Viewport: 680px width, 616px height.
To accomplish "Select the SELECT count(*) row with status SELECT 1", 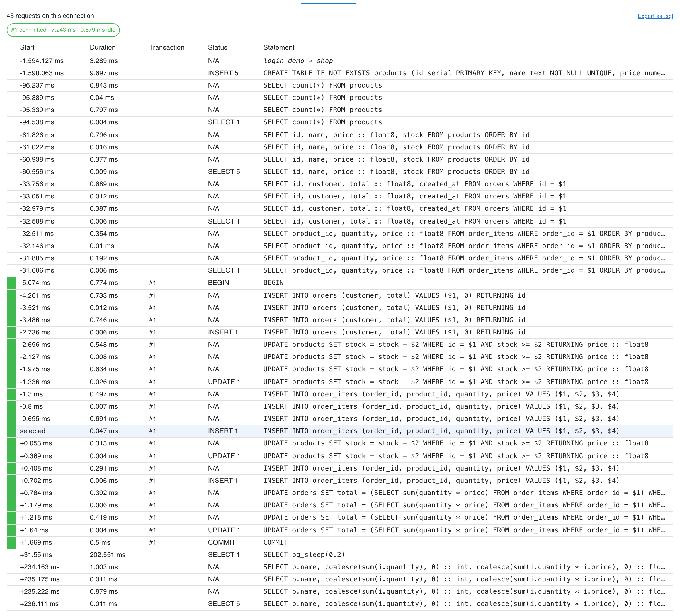I will [x=340, y=122].
